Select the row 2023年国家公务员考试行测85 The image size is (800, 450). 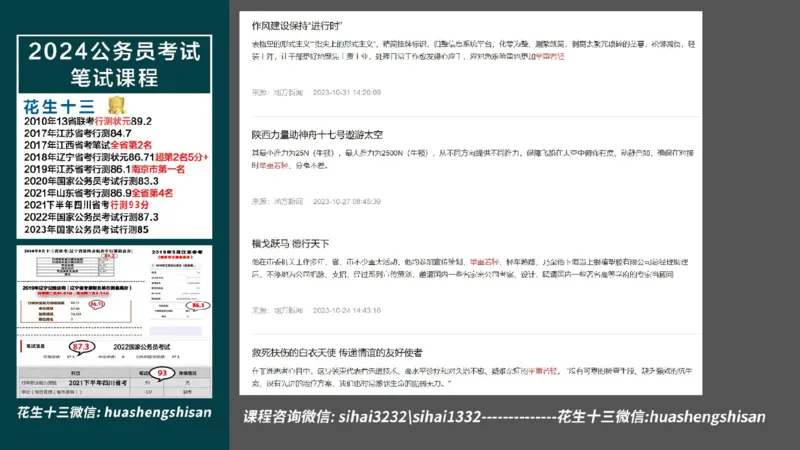click(86, 230)
